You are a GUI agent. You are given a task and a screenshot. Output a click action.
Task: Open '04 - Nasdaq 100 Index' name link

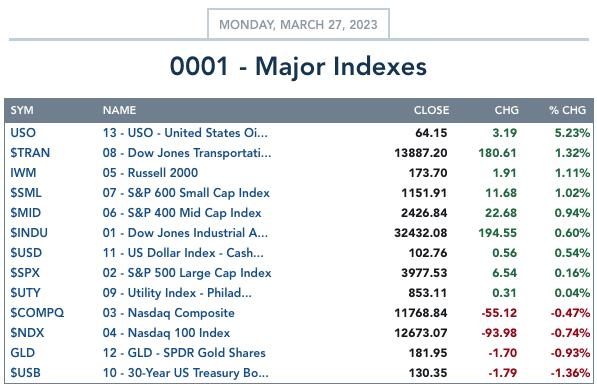click(166, 333)
